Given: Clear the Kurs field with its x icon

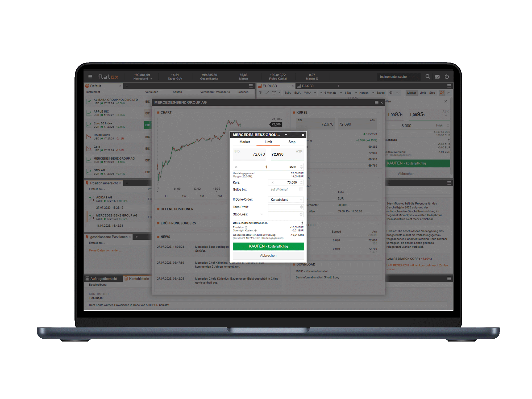Looking at the screenshot, I should [x=273, y=182].
